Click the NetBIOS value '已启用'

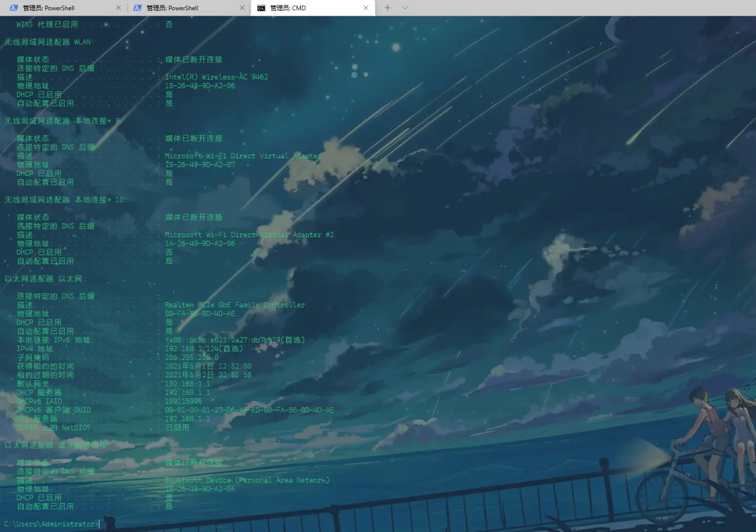(x=177, y=428)
